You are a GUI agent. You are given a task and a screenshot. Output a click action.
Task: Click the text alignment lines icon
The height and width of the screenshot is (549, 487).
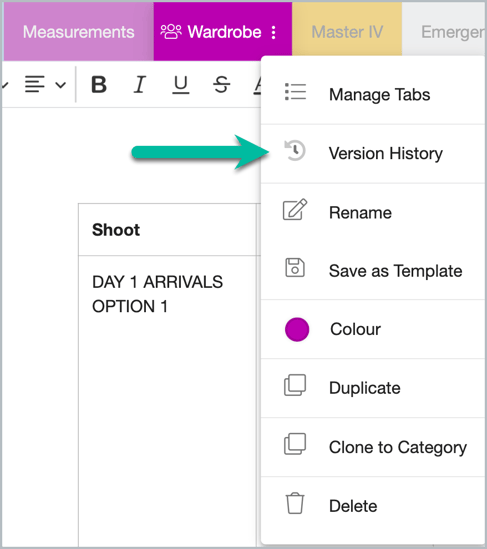tap(35, 84)
